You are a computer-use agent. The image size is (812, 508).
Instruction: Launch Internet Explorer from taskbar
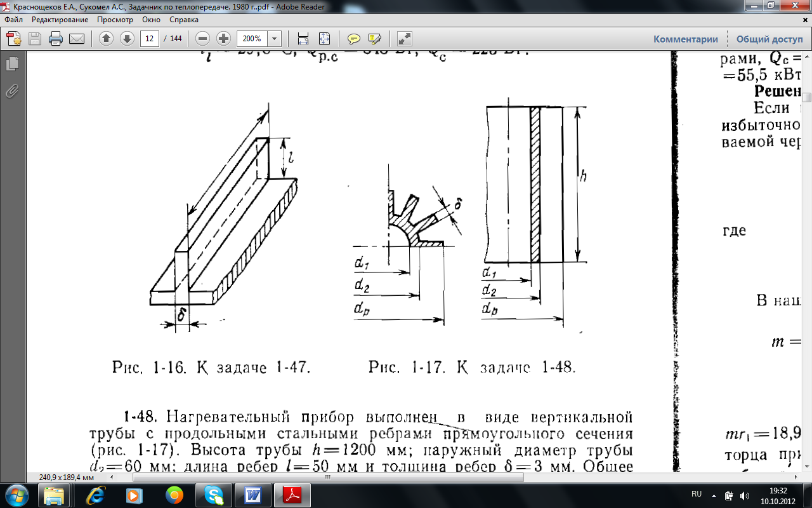tap(95, 495)
